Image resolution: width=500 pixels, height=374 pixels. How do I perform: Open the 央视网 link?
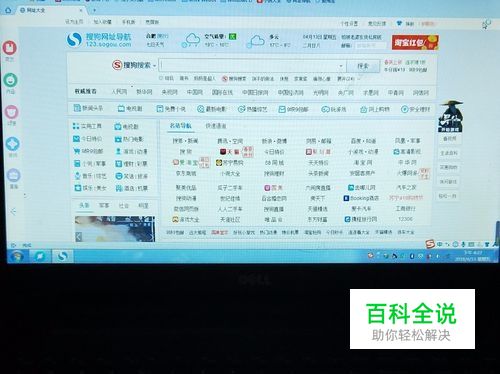coord(169,92)
